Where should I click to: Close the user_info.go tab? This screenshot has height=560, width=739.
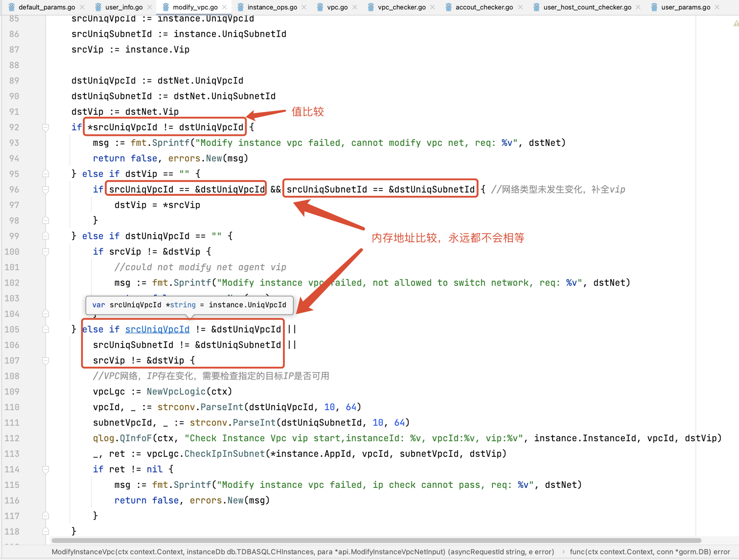[150, 7]
